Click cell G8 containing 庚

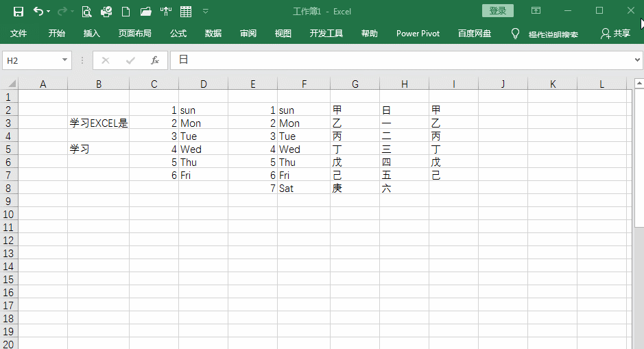click(x=355, y=189)
